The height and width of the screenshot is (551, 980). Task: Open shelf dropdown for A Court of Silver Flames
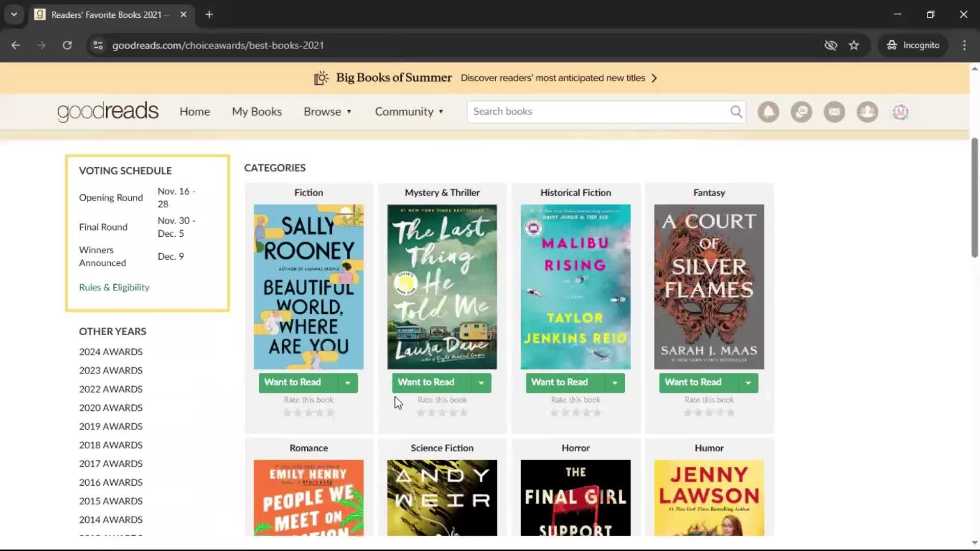pos(748,383)
